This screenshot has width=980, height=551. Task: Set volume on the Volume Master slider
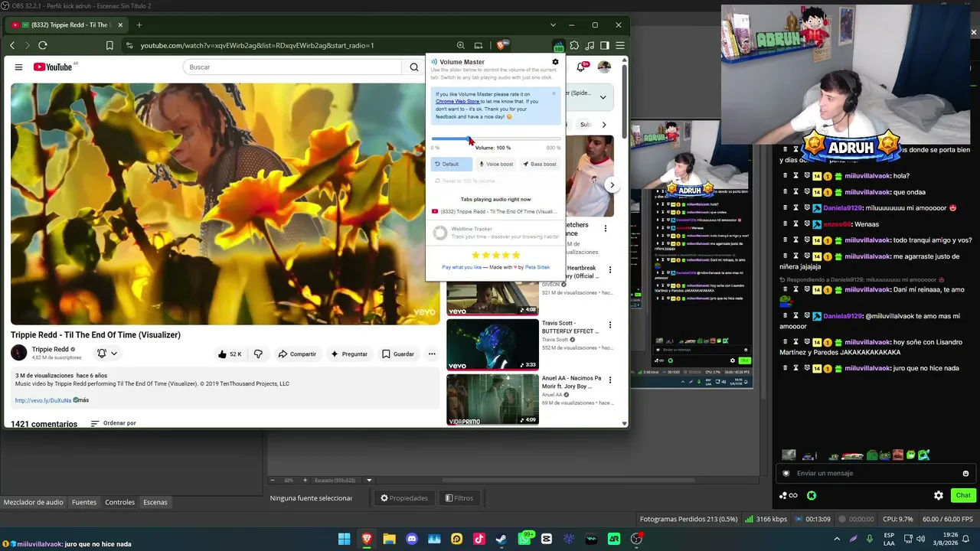point(495,139)
